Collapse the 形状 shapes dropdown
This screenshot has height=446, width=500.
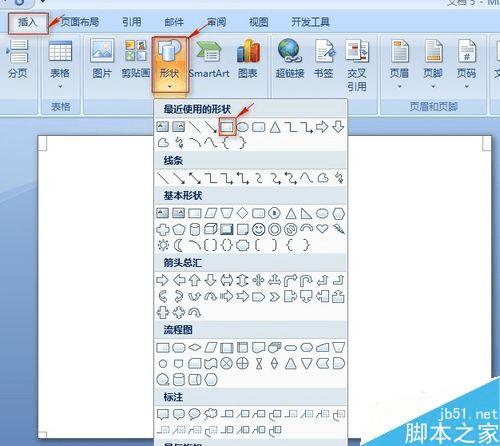(170, 65)
